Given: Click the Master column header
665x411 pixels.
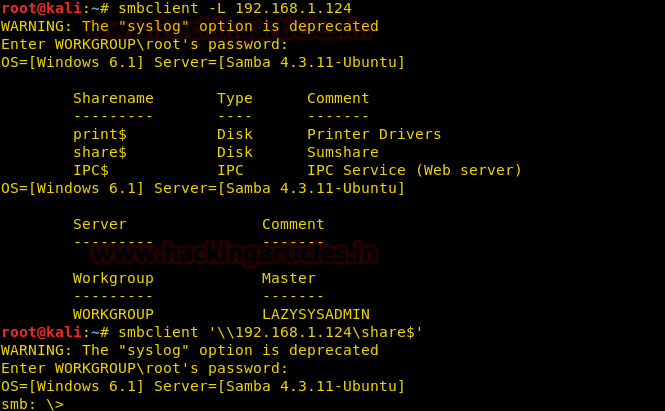Looking at the screenshot, I should (x=289, y=278).
